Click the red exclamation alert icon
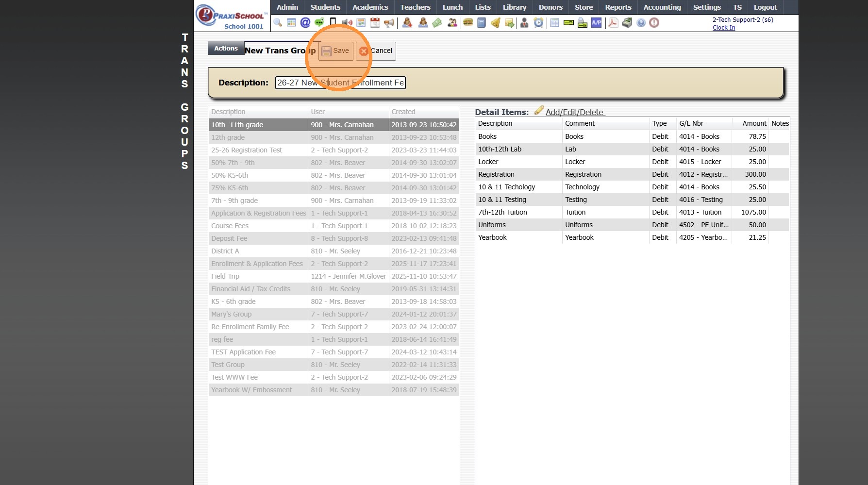Screen dimensions: 868x485 [654, 23]
